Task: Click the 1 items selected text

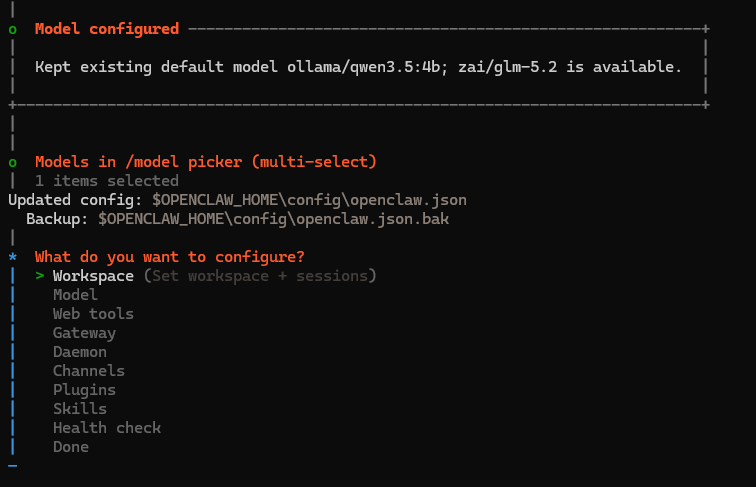Action: click(x=107, y=181)
